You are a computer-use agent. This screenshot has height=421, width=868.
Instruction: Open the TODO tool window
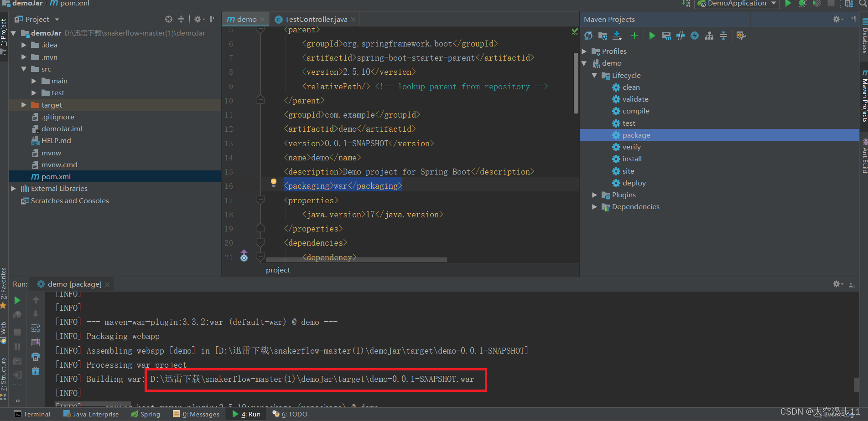click(290, 414)
